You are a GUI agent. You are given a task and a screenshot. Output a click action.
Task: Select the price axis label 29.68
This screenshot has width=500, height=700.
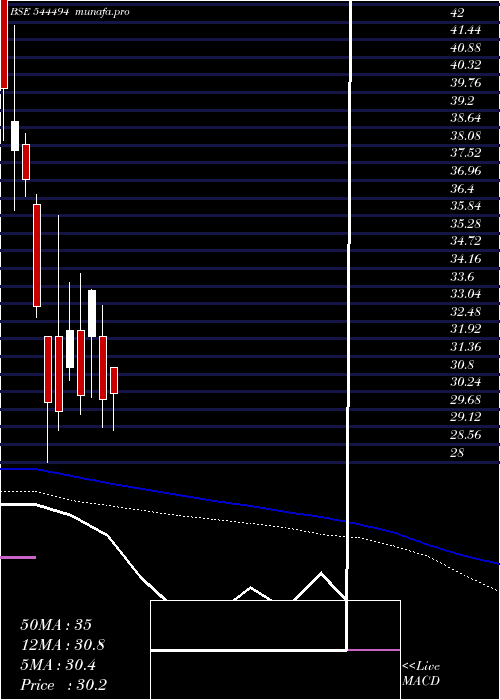click(465, 399)
